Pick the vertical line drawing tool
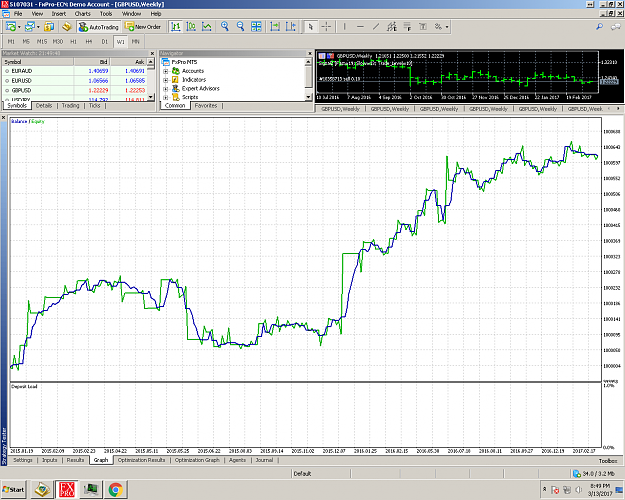625x500 pixels. click(x=344, y=27)
